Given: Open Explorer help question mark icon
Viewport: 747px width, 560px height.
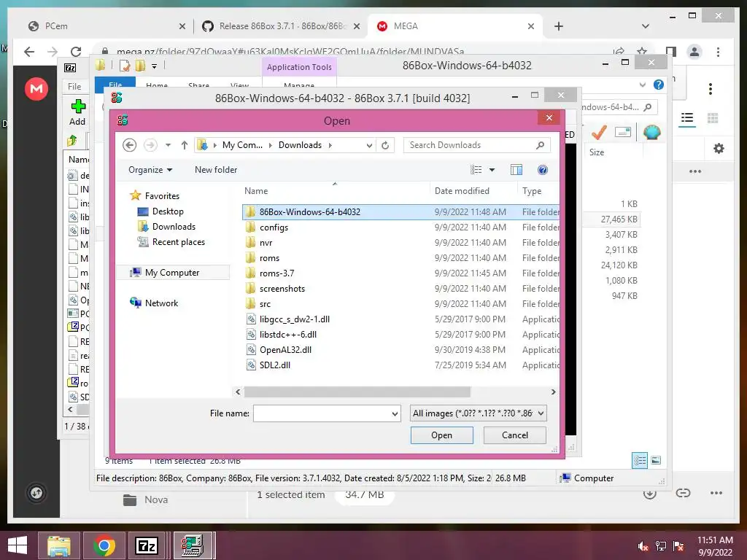Looking at the screenshot, I should 659,85.
